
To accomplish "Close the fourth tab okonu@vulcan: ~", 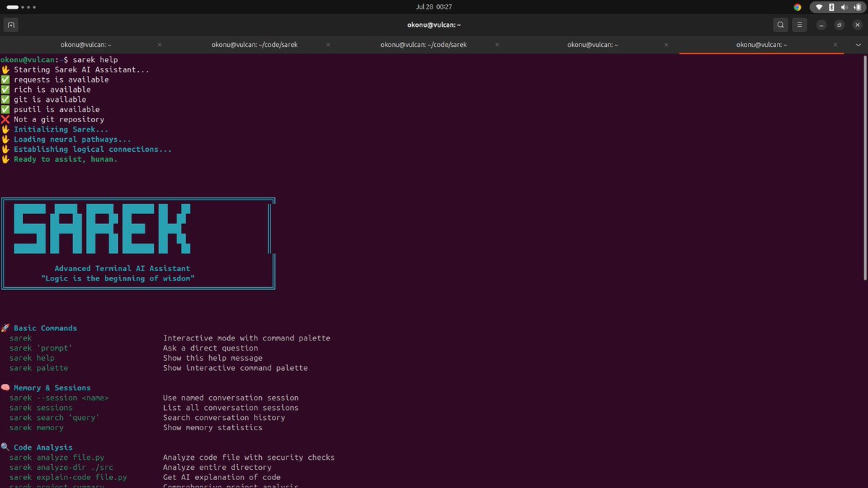I will 667,45.
